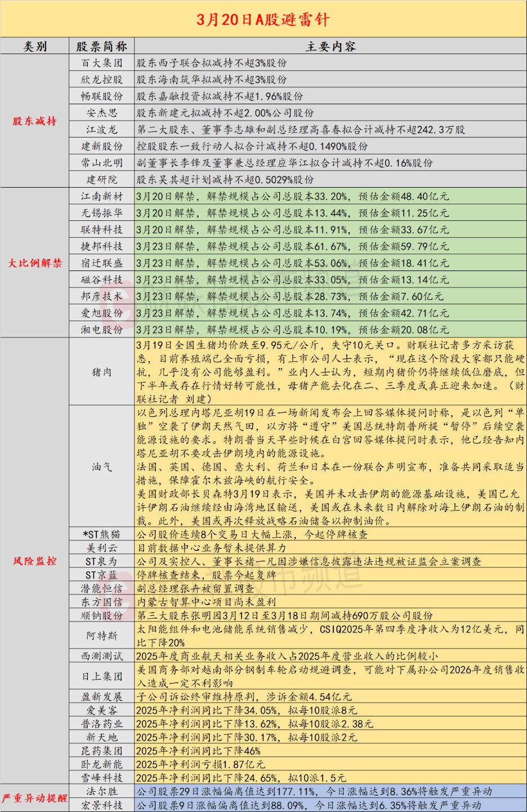Image resolution: width=527 pixels, height=812 pixels.
Task: Select the 股东减持 category cell
Action: 35,121
